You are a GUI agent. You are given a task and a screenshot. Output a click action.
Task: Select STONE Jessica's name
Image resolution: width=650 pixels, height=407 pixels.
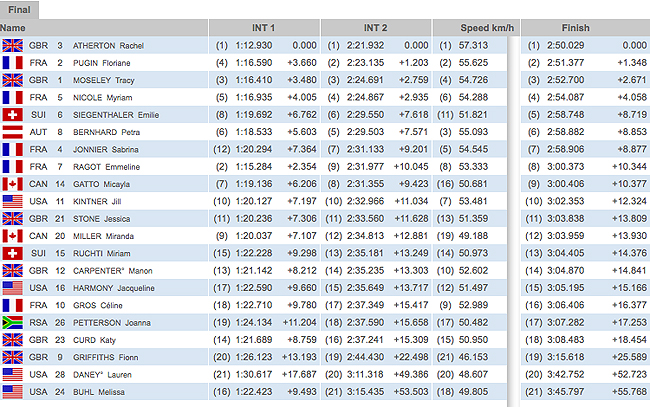pyautogui.click(x=104, y=220)
